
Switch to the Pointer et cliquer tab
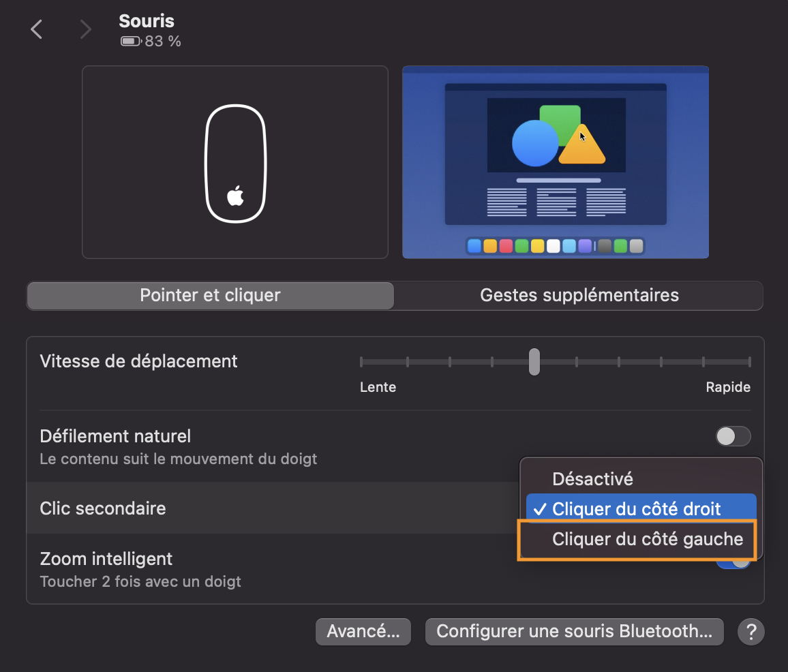click(x=210, y=295)
